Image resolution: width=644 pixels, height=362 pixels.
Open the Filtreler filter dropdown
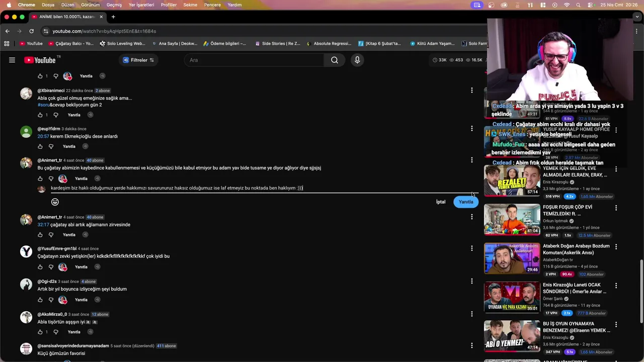[x=139, y=60]
